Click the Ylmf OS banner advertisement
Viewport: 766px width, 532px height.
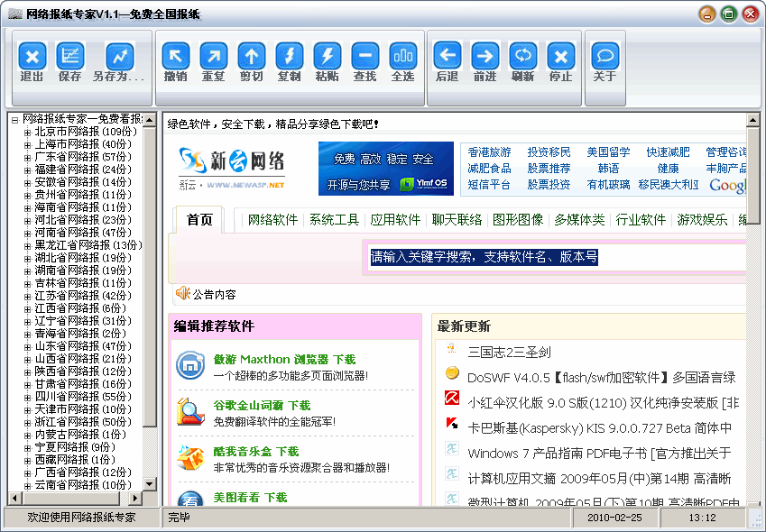point(386,169)
